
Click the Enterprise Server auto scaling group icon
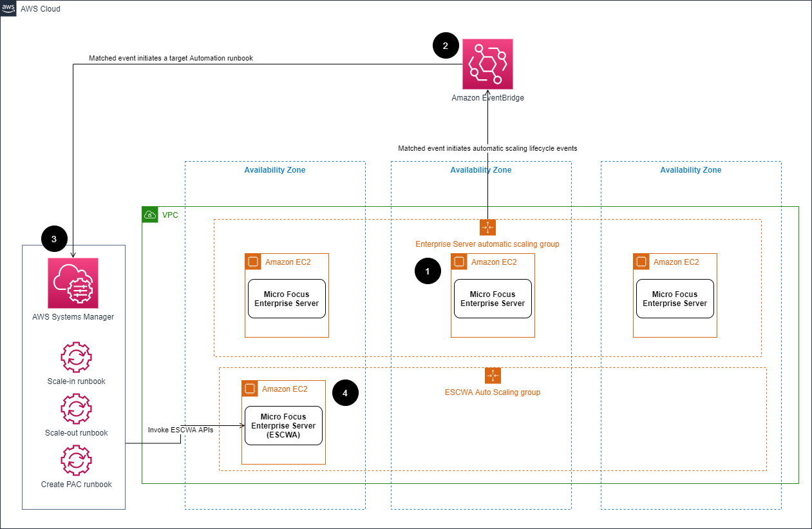487,227
